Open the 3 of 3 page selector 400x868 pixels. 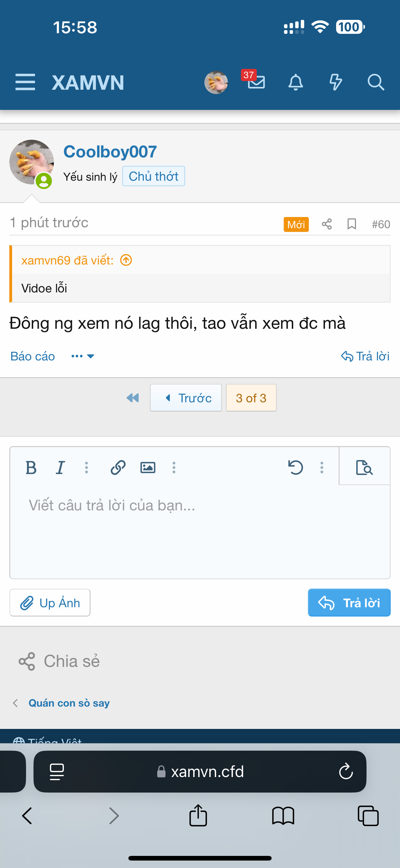click(251, 398)
